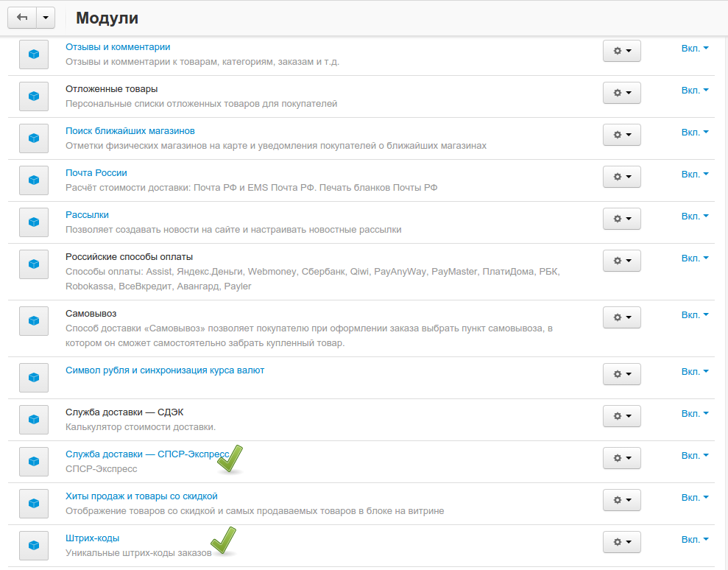Open gear settings menu for Отзывы и комментарии
The width and height of the screenshot is (728, 570).
tap(621, 51)
